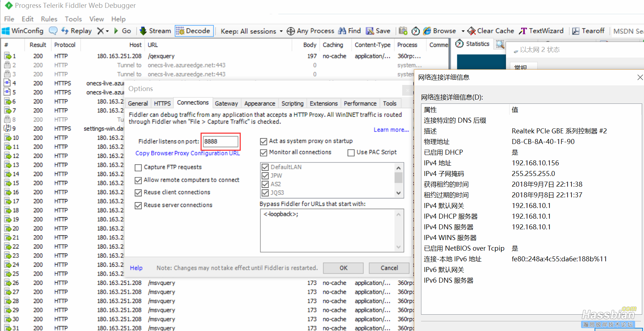This screenshot has width=644, height=331.
Task: Toggle Decode in the toolbar
Action: click(194, 31)
